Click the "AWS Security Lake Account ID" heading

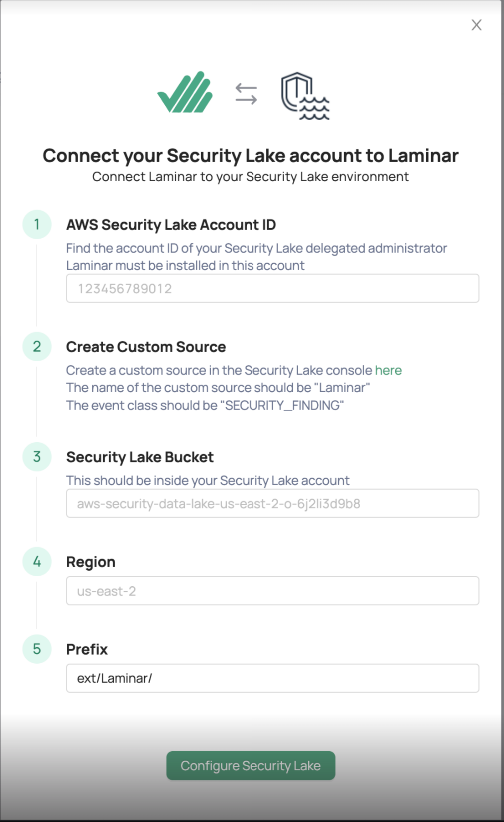pos(171,225)
